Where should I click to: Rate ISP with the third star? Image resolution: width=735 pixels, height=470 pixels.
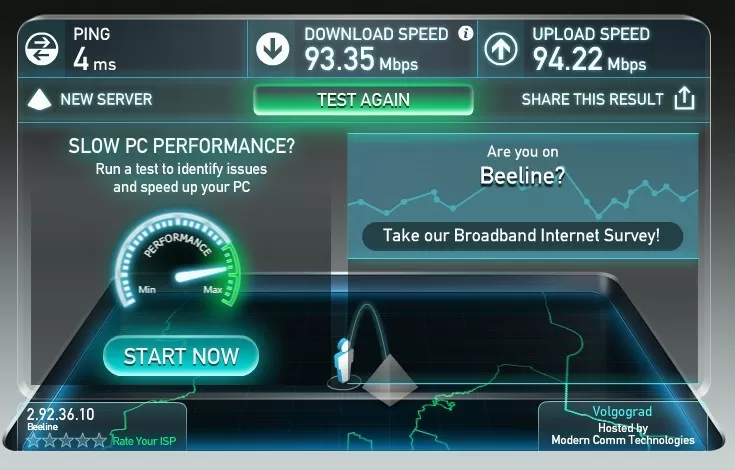coord(67,440)
